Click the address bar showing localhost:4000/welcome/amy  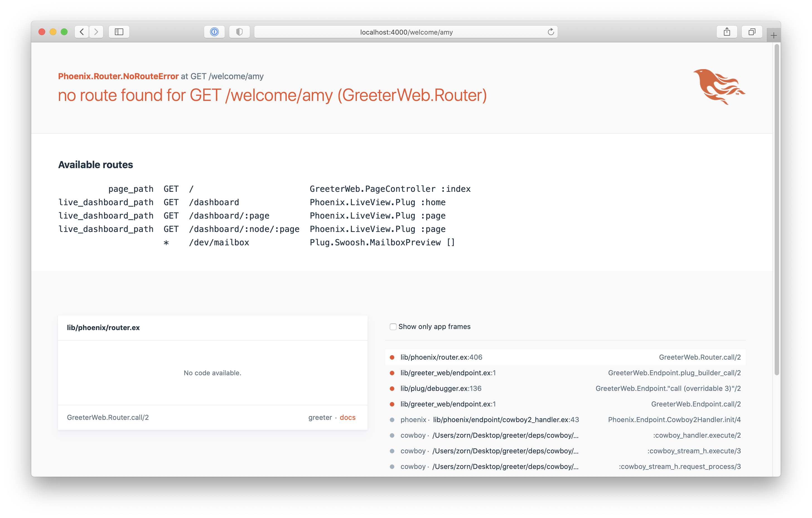(406, 32)
